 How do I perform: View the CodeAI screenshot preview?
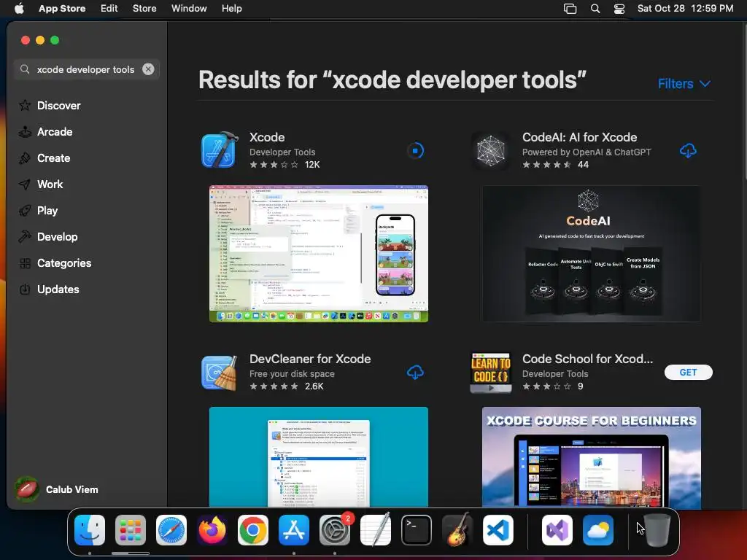click(591, 254)
